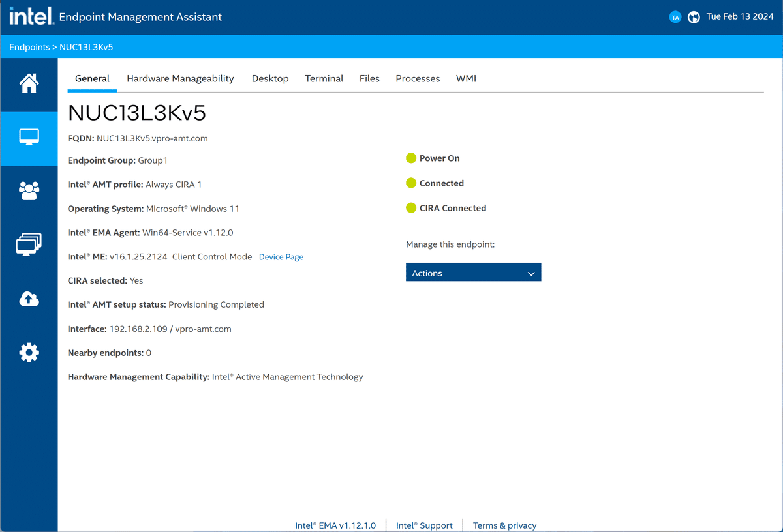Click Provisioning Completed status text
Screen dimensions: 783x532
(217, 305)
